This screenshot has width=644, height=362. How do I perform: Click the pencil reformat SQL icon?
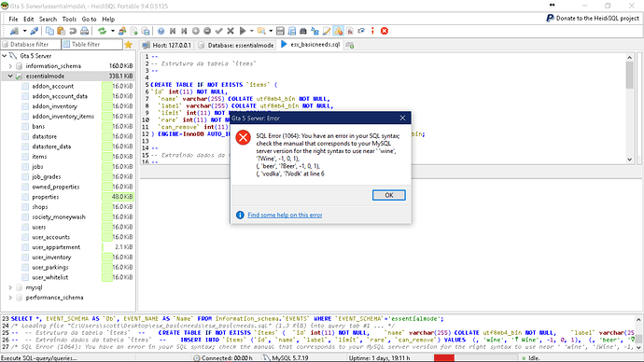pos(327,31)
